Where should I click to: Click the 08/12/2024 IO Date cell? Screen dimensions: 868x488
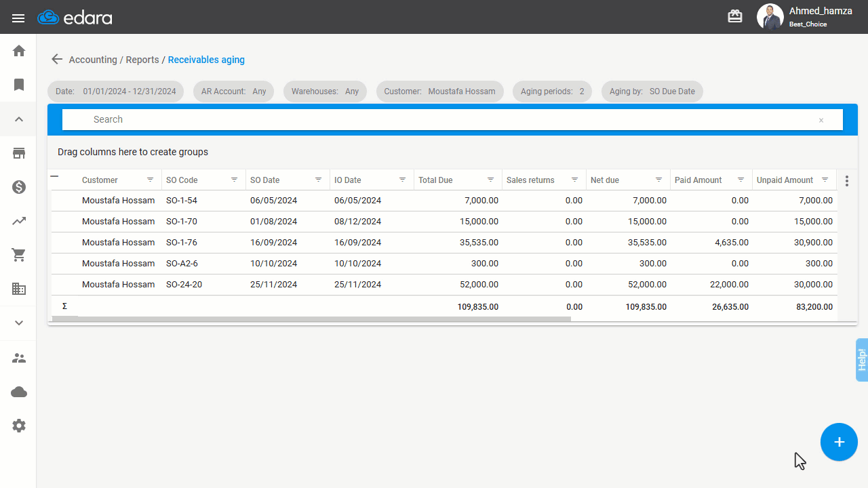(x=372, y=222)
